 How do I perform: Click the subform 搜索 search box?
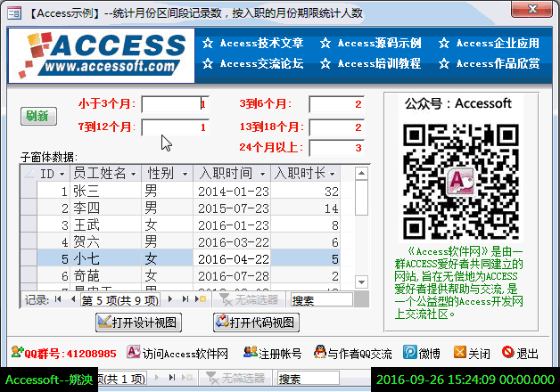321,300
